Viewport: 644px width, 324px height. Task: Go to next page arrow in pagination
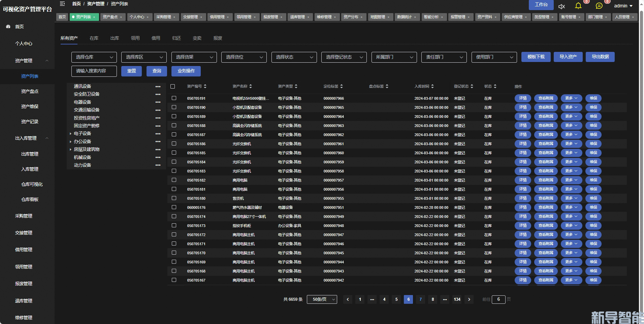coord(469,299)
